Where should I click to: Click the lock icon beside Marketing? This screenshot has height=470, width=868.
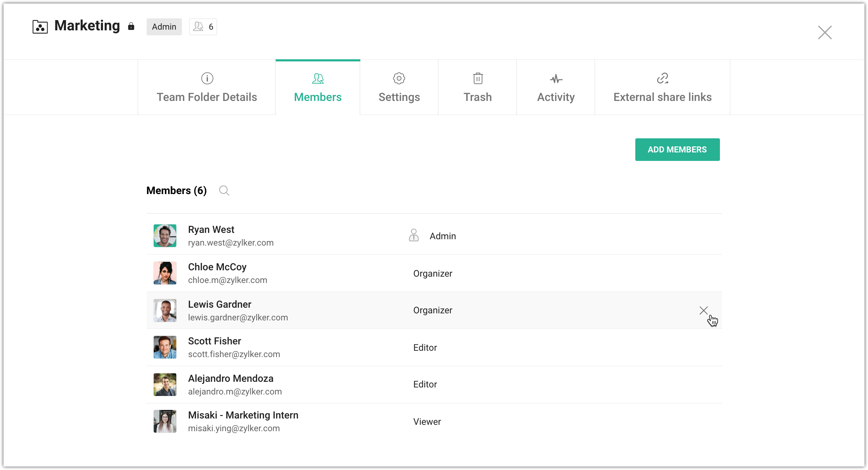pyautogui.click(x=131, y=26)
